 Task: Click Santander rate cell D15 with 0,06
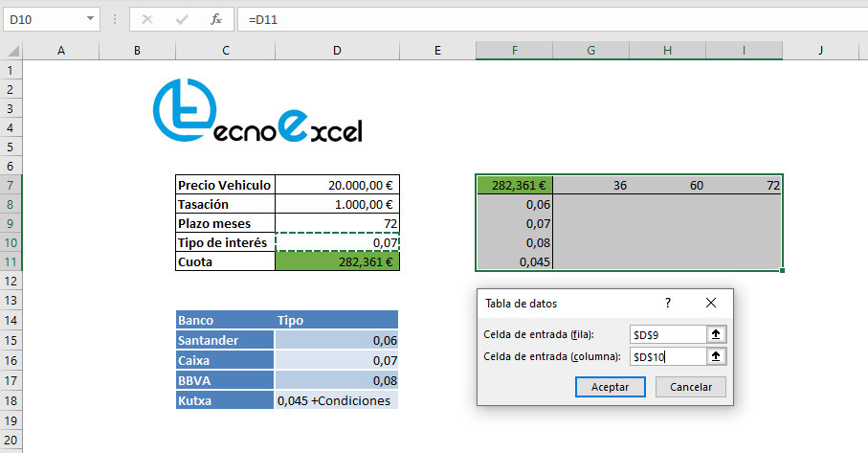point(337,340)
